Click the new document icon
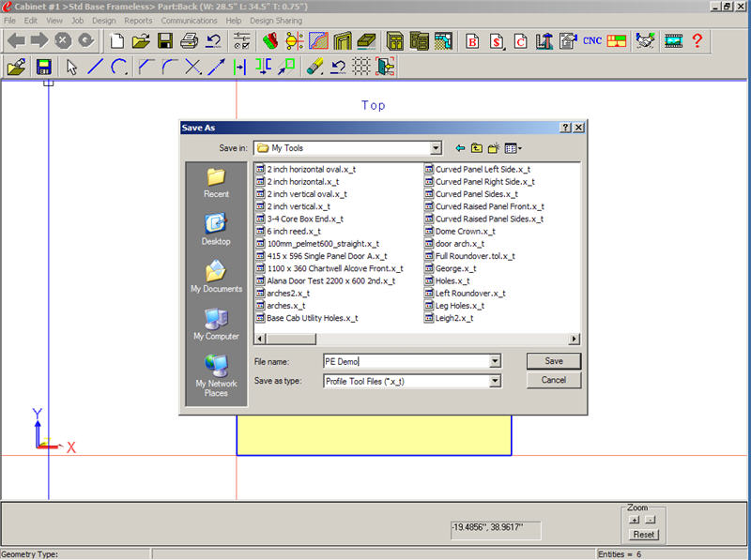The height and width of the screenshot is (560, 751). click(x=116, y=40)
